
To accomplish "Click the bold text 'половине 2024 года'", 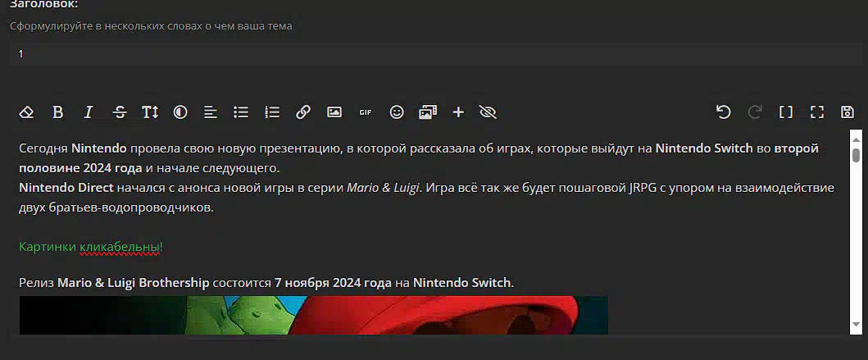I will (x=81, y=168).
